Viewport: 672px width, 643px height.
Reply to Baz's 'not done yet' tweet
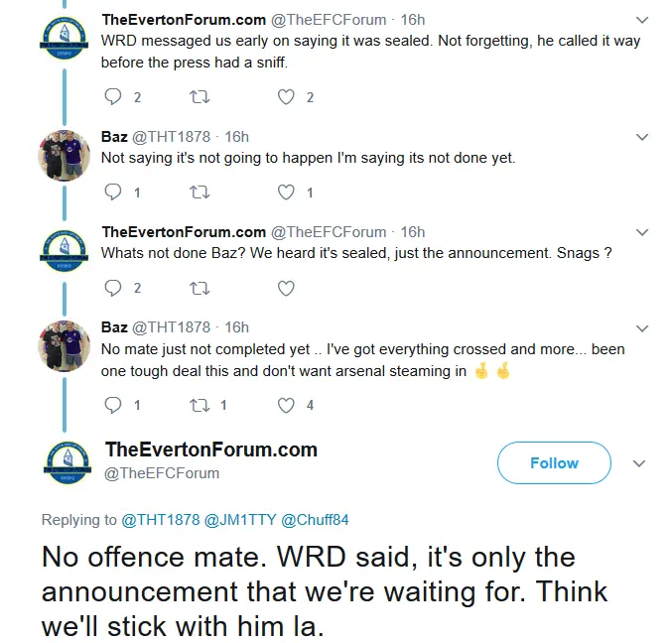pos(113,193)
